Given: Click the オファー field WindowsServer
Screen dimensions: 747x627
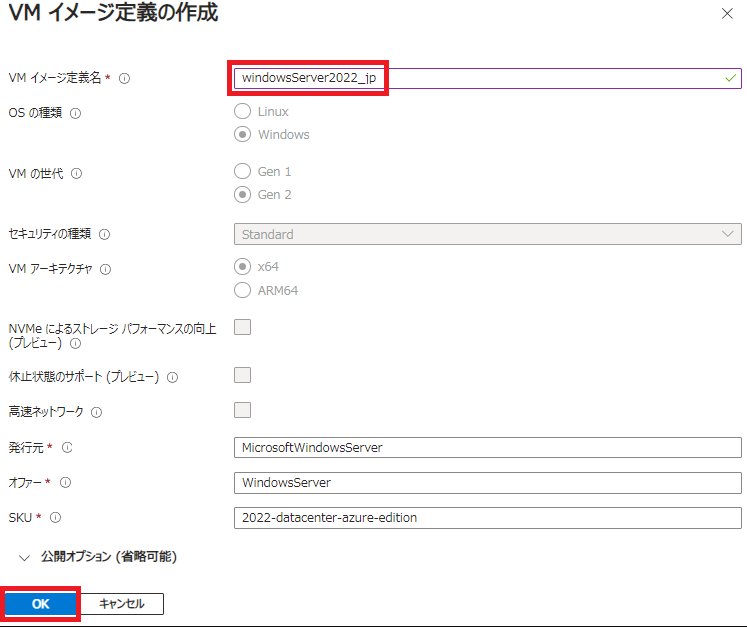Looking at the screenshot, I should pos(487,483).
